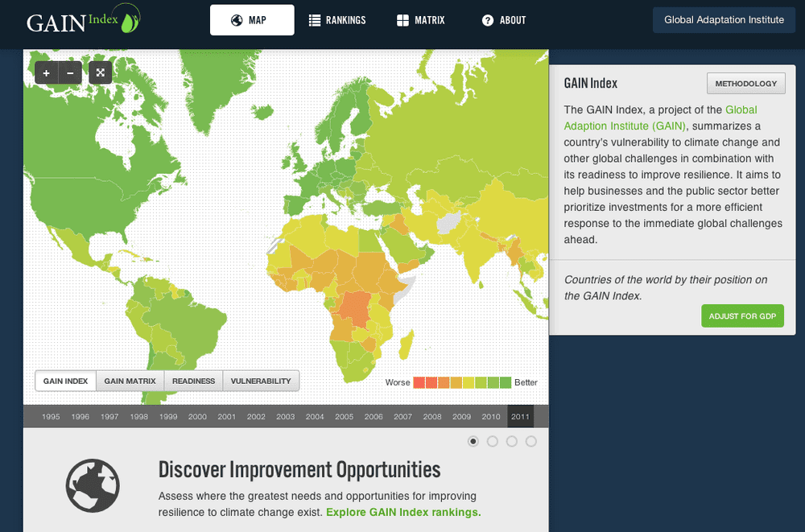Select year 2008 on the timeline
The height and width of the screenshot is (532, 805).
[x=432, y=416]
